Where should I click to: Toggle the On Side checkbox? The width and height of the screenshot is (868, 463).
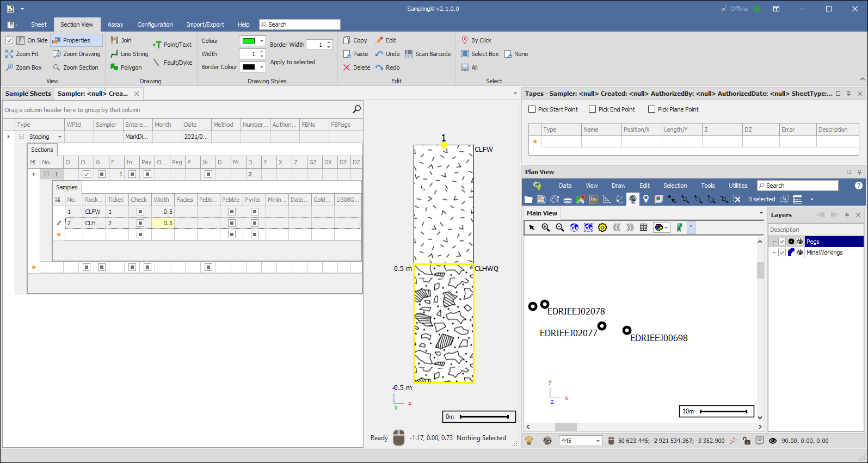[x=9, y=40]
